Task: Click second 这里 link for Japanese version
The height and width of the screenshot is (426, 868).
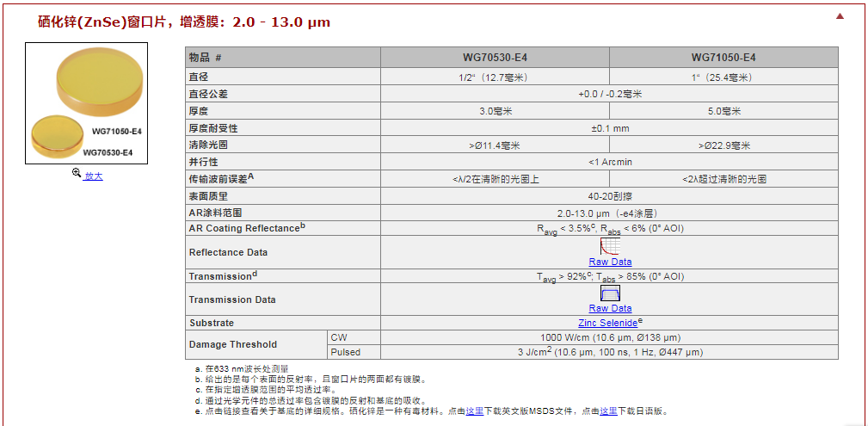Action: coord(608,411)
